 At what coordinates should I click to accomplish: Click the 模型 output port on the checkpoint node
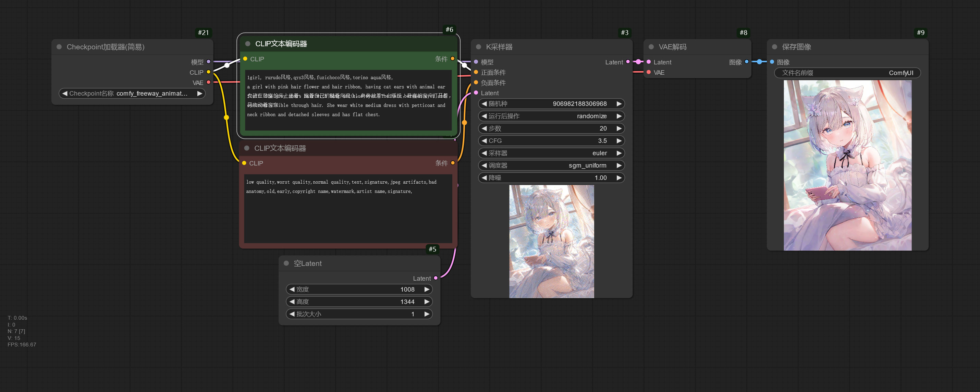point(208,62)
